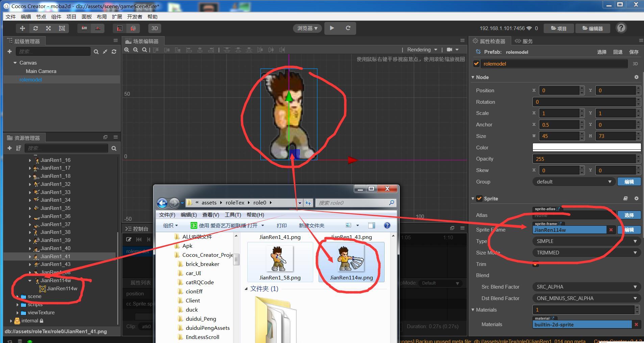Viewport: 644px width, 343px height.
Task: Select the JianRen114w sprite frame sub-asset
Action: 62,289
